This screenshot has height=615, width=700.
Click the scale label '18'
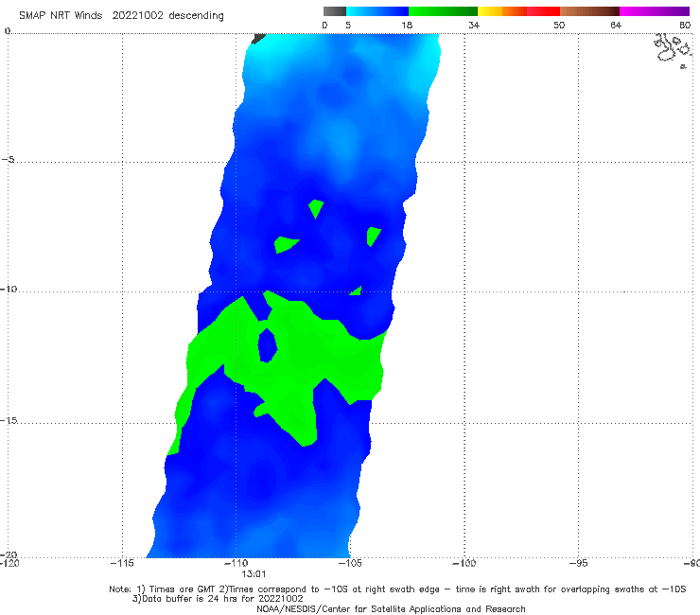[x=407, y=26]
